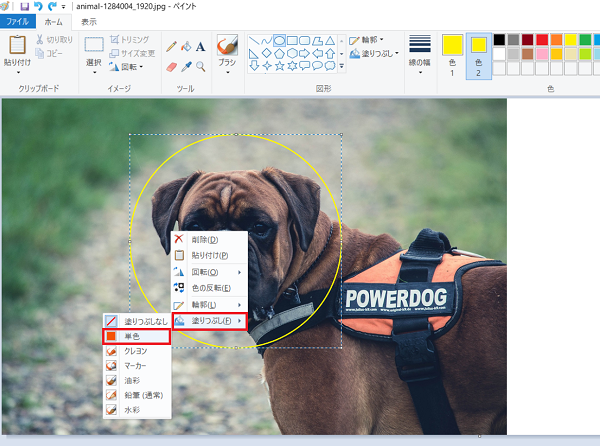This screenshot has width=600, height=446.
Task: Select the rectangular selection tool icon
Action: click(x=94, y=45)
